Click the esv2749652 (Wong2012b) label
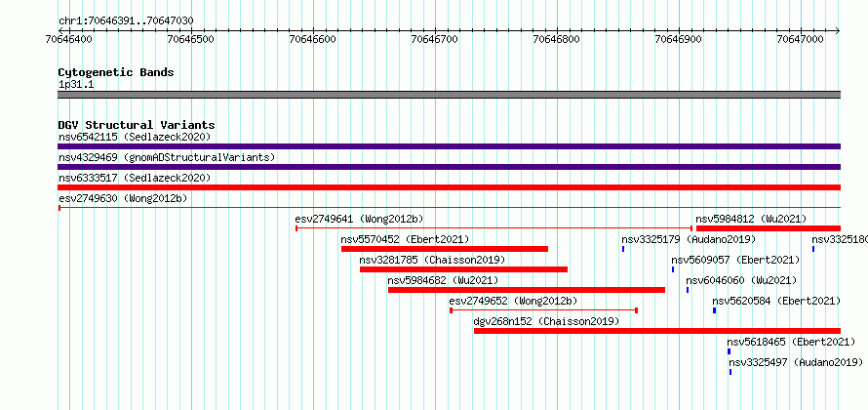Viewport: 868px width, 410px height. point(513,301)
